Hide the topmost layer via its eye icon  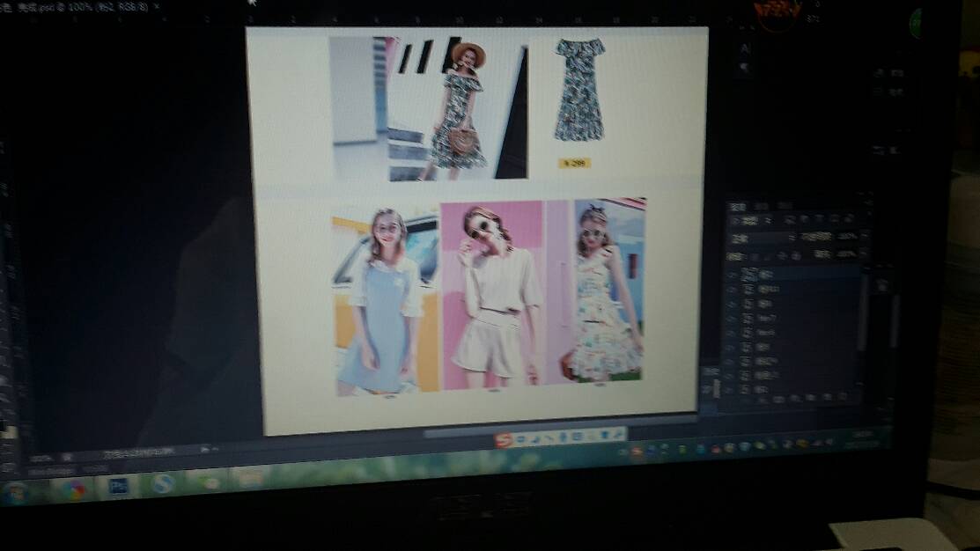click(x=733, y=275)
